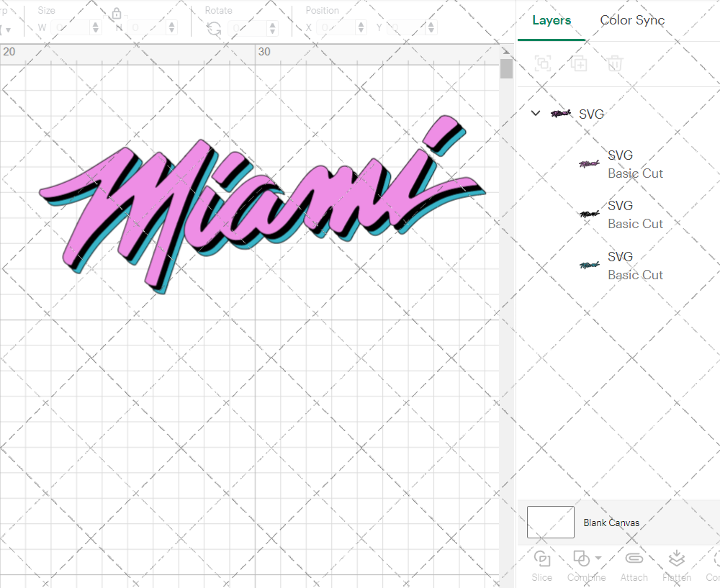Click the Attach paperclip icon
This screenshot has width=720, height=588.
634,558
